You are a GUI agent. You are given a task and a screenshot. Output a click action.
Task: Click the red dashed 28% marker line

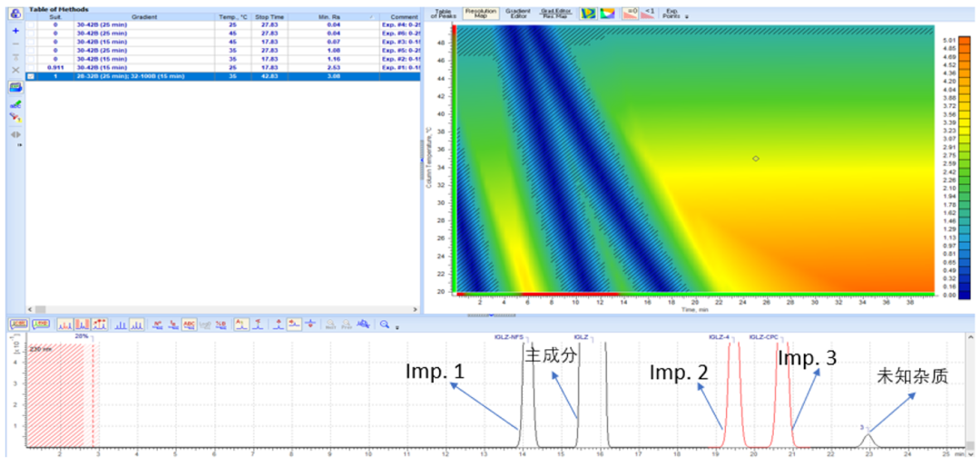(x=93, y=393)
